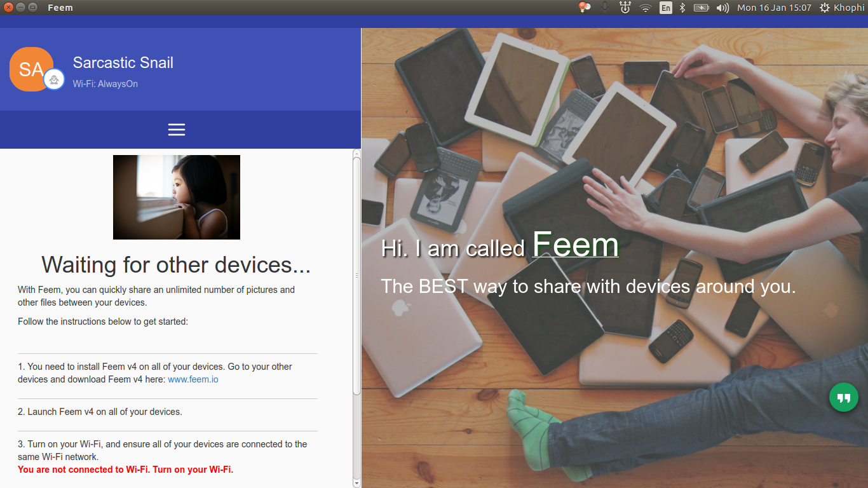
Task: Click the left panel vertical scrollbar
Action: tap(356, 273)
